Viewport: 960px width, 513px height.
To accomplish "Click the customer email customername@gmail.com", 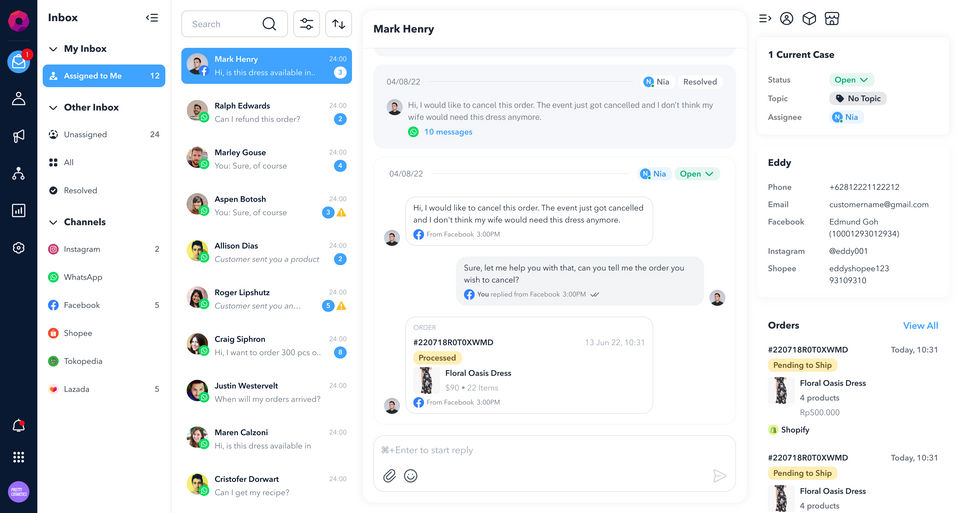I will pos(879,204).
